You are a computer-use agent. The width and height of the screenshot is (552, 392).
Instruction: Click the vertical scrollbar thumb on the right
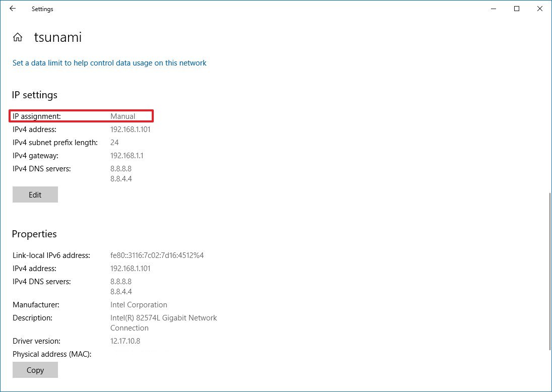pyautogui.click(x=548, y=271)
